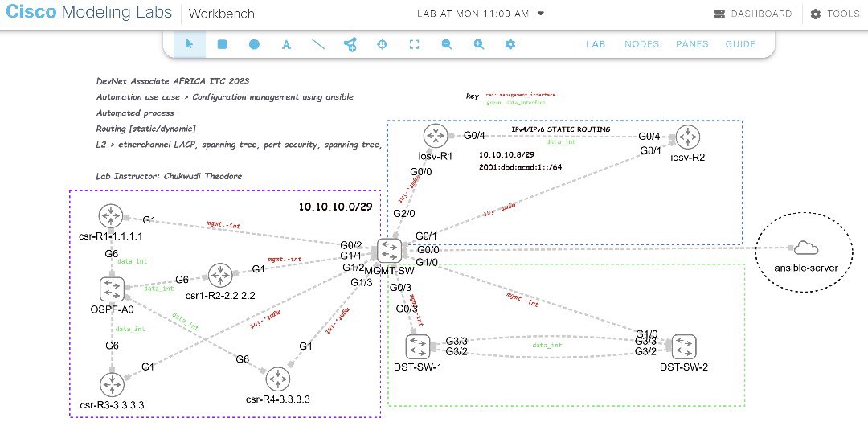Click the Cisco Modeling Labs logo
The width and height of the screenshot is (868, 426).
[x=88, y=12]
